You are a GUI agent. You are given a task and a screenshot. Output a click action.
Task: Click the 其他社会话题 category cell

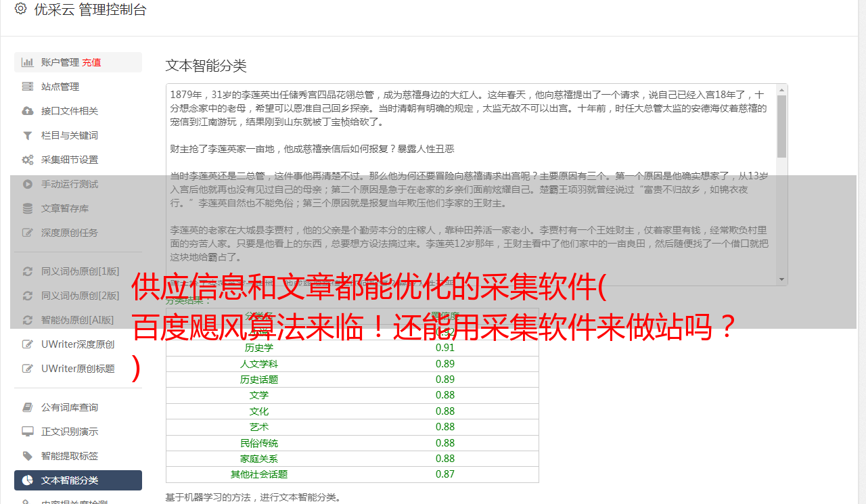pyautogui.click(x=259, y=474)
